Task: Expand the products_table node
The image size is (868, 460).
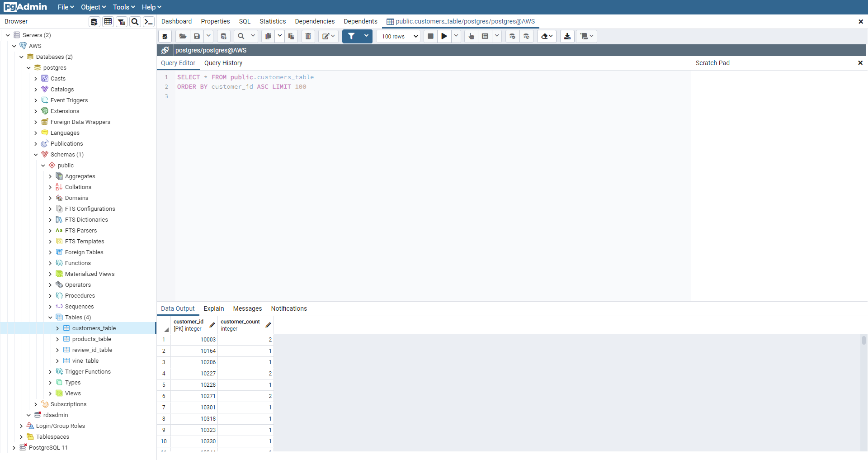Action: coord(57,339)
